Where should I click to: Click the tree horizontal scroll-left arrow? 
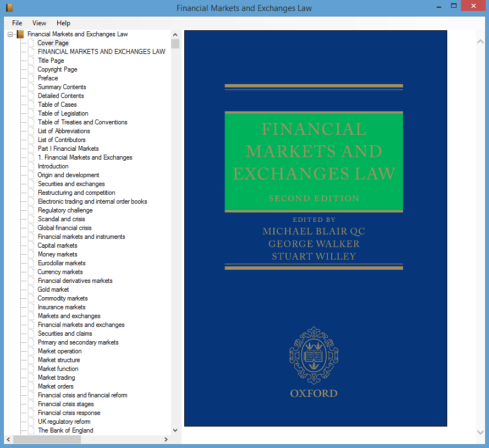[8, 439]
